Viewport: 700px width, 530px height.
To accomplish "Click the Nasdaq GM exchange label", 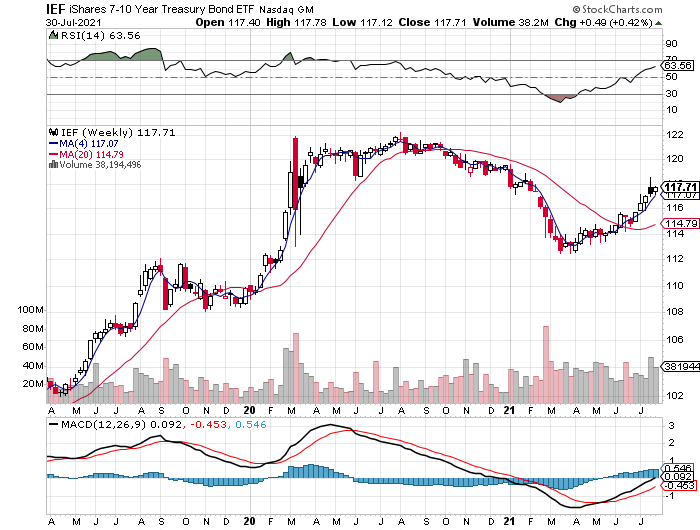I will (x=286, y=9).
